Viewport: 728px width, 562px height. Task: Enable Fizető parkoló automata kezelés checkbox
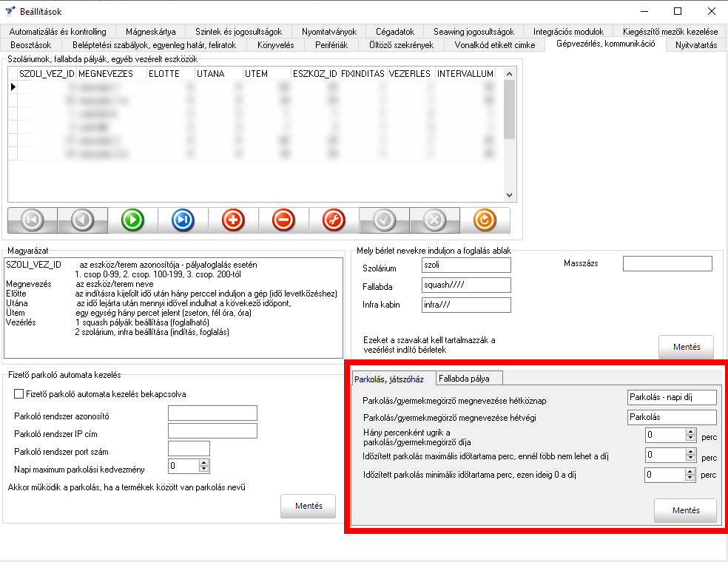click(x=19, y=394)
